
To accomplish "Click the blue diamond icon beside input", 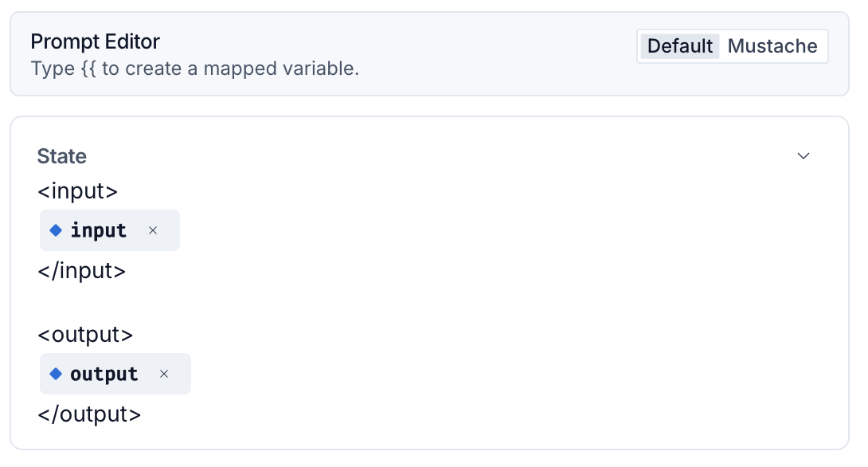I will point(56,230).
